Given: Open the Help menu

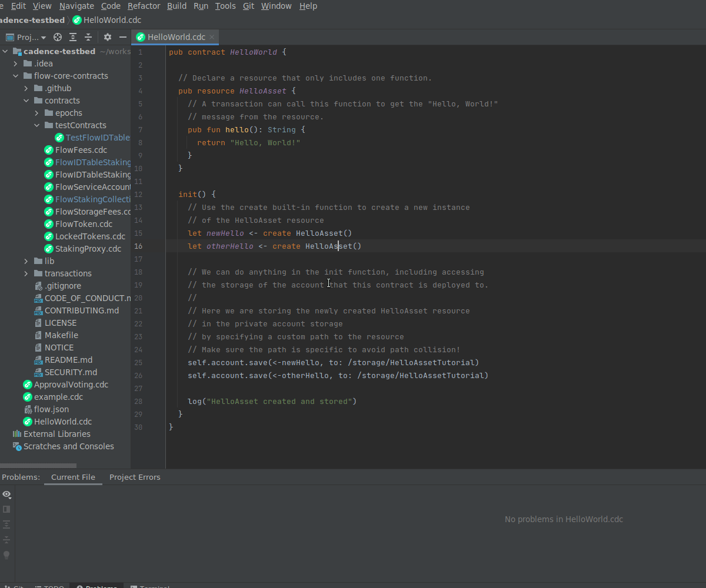Looking at the screenshot, I should 308,6.
